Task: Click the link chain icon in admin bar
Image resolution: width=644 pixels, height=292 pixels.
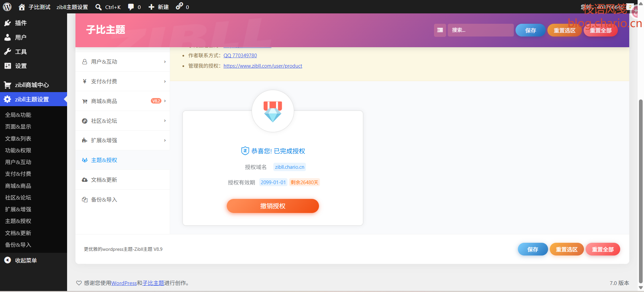Action: pos(179,6)
